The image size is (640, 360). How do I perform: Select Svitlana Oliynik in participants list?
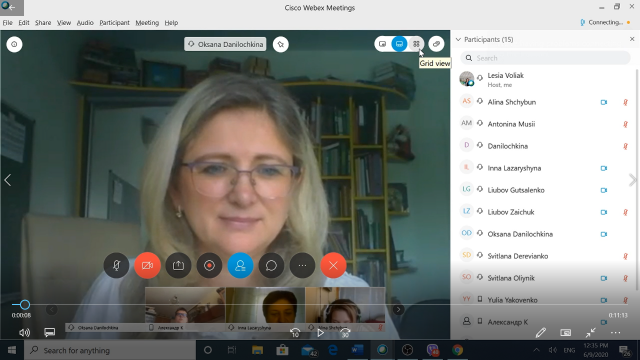[543, 278]
